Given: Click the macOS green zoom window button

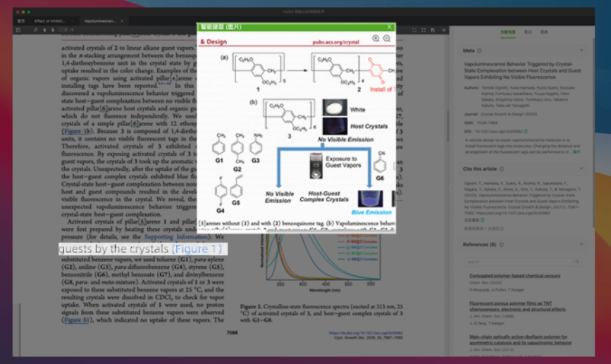Looking at the screenshot, I should click(x=29, y=12).
